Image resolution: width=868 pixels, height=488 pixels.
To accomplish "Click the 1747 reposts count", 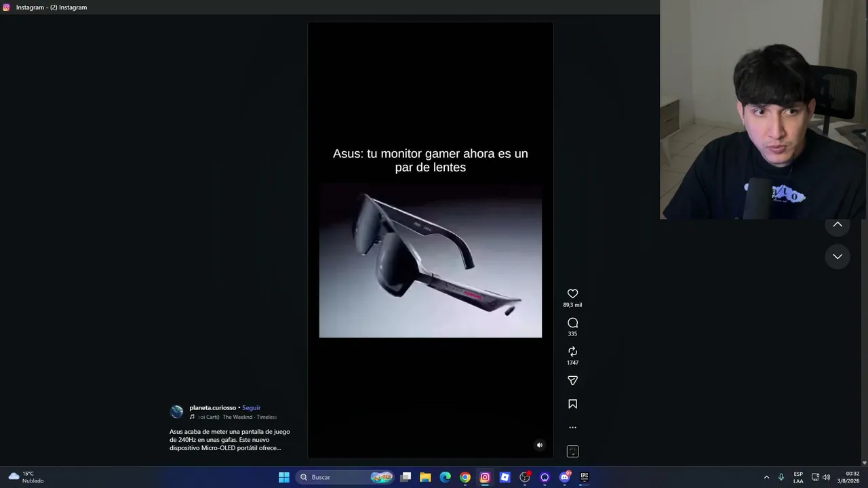I will (x=572, y=363).
